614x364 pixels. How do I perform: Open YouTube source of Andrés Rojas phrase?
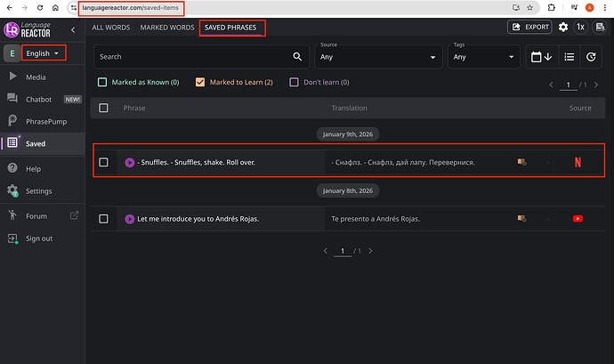tap(578, 219)
